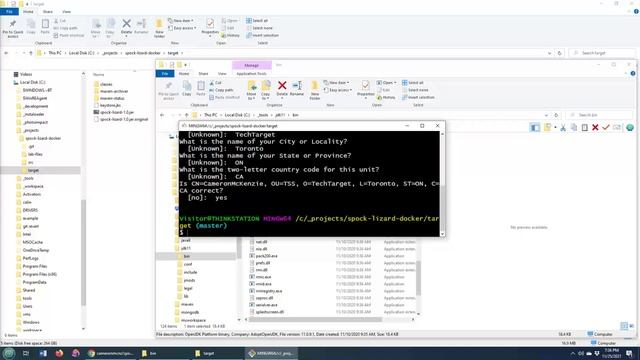640x360 pixels.
Task: Select rmiregistry.exe in bin file list
Action: 269,291
